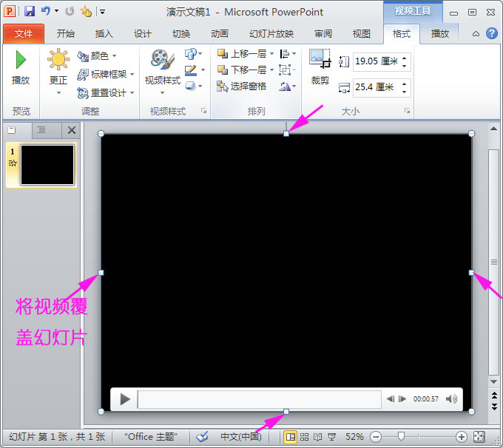
Task: Click the Save icon in quick access toolbar
Action: point(30,12)
